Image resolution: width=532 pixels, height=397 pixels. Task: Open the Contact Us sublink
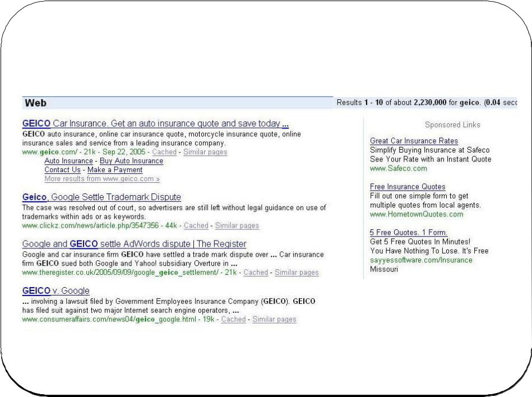(x=62, y=170)
